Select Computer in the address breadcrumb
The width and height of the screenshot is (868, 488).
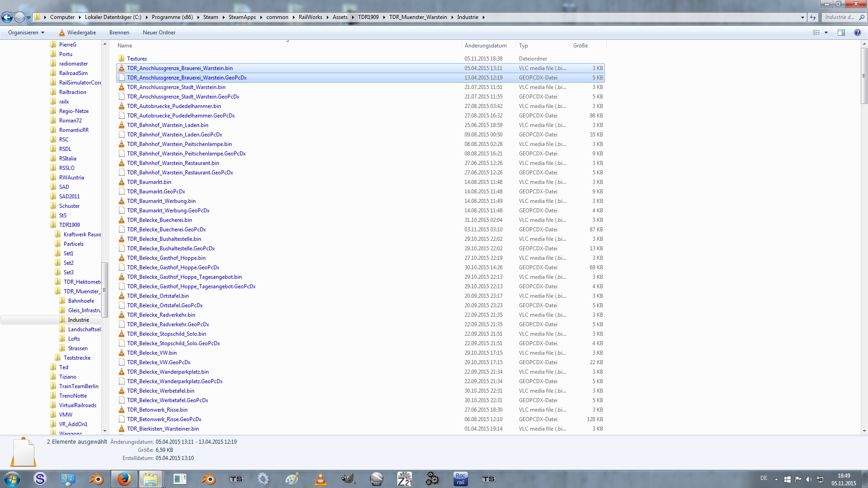[x=62, y=17]
